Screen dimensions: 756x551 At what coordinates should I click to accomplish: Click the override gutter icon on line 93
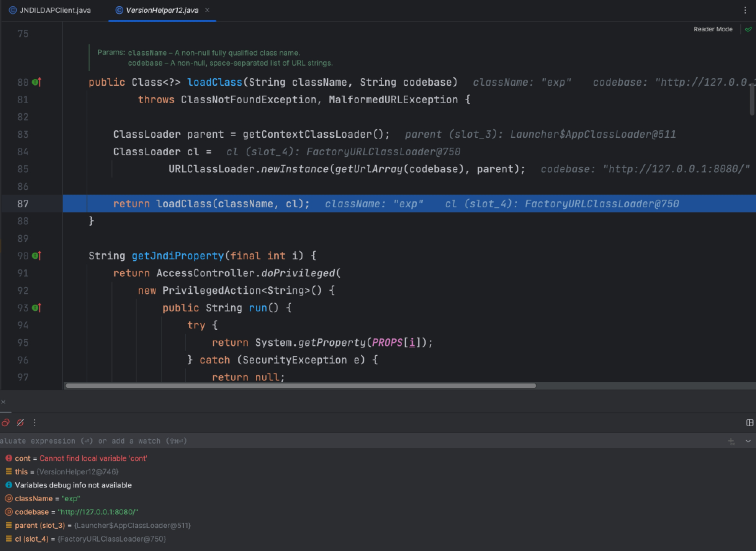coord(37,308)
